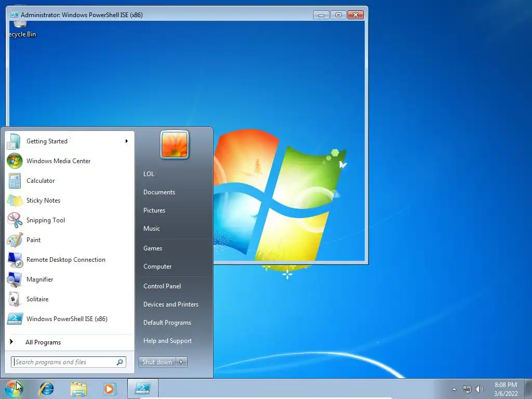The height and width of the screenshot is (399, 532).
Task: Open the Getting Started icon in Start menu
Action: (x=15, y=141)
